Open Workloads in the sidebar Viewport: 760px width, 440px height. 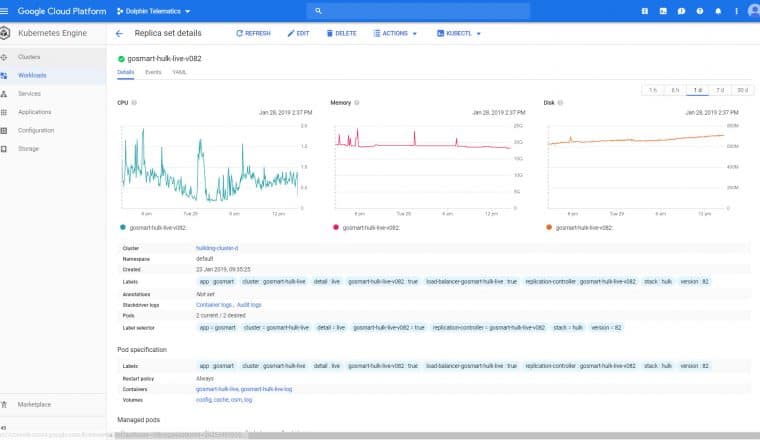pyautogui.click(x=53, y=76)
